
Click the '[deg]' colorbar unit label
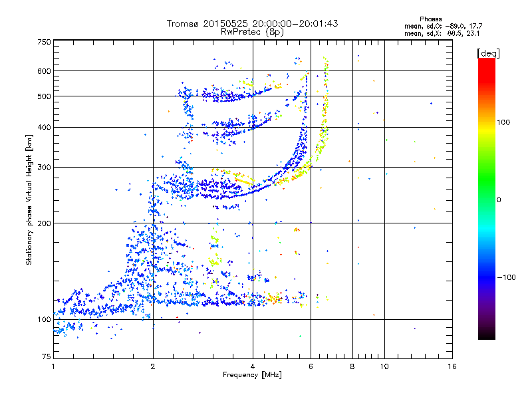488,53
